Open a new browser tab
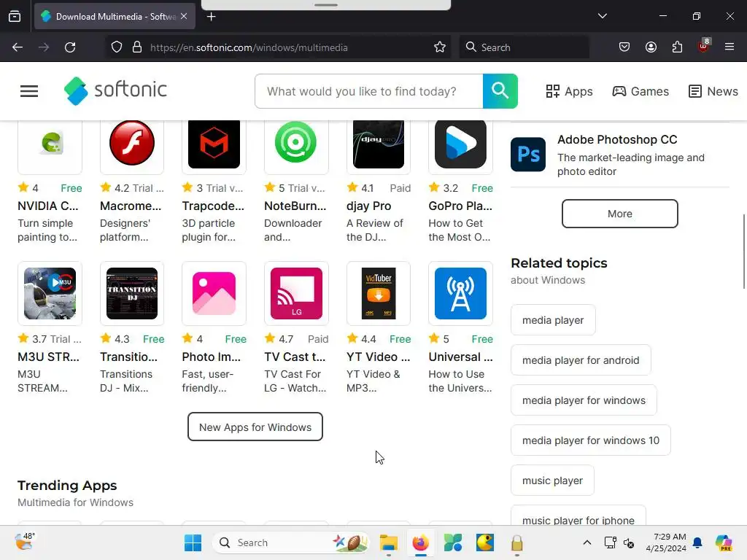The height and width of the screenshot is (560, 747). [211, 17]
